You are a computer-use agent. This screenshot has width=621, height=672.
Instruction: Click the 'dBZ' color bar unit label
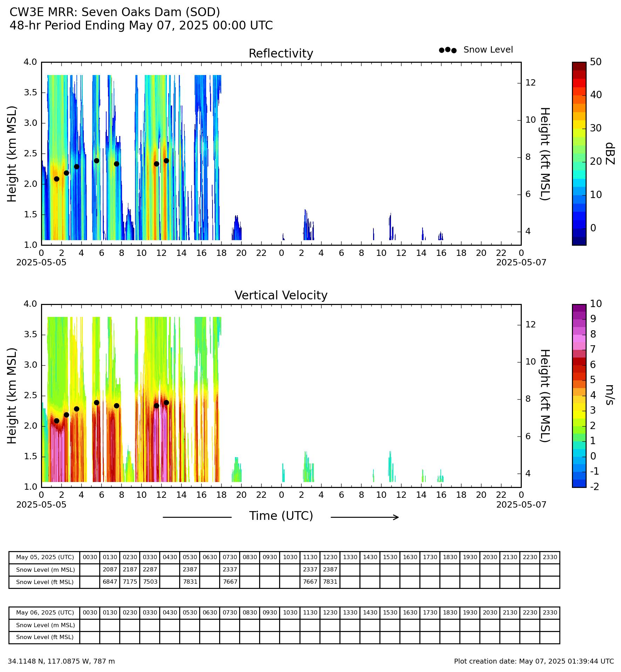coord(610,154)
